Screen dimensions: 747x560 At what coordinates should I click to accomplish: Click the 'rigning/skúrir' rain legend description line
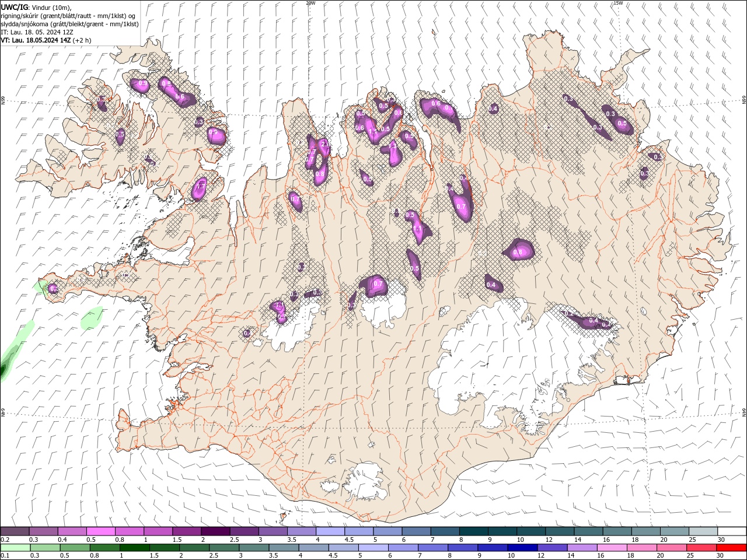coord(68,16)
